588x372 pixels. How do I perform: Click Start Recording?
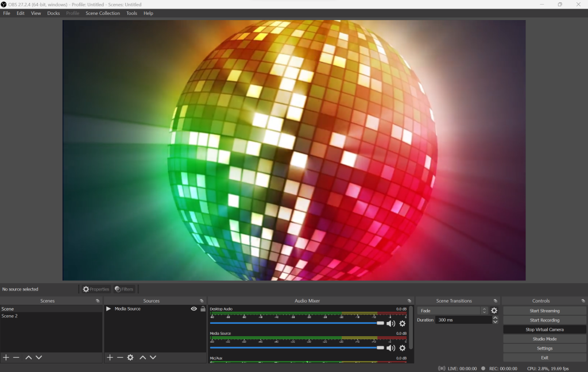[x=544, y=320]
